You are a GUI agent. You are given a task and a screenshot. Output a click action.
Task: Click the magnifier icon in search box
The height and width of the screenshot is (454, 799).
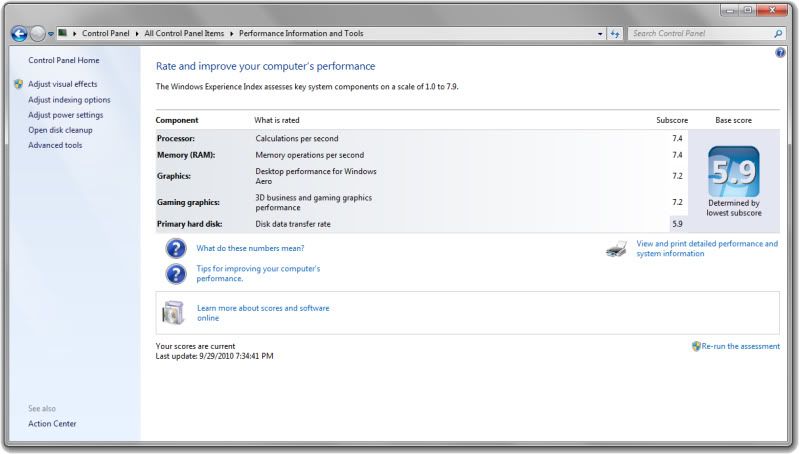pos(779,33)
